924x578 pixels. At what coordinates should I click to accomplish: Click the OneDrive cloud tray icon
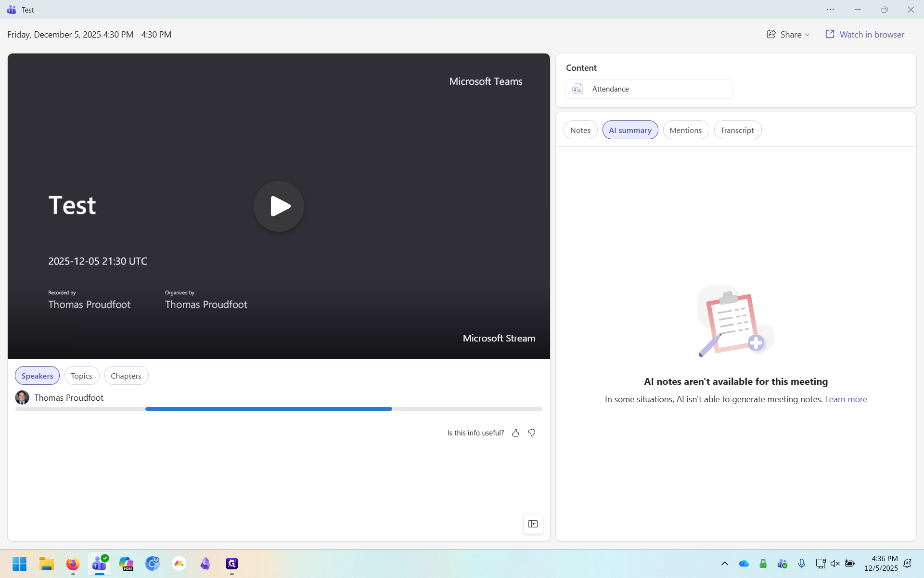coord(744,564)
